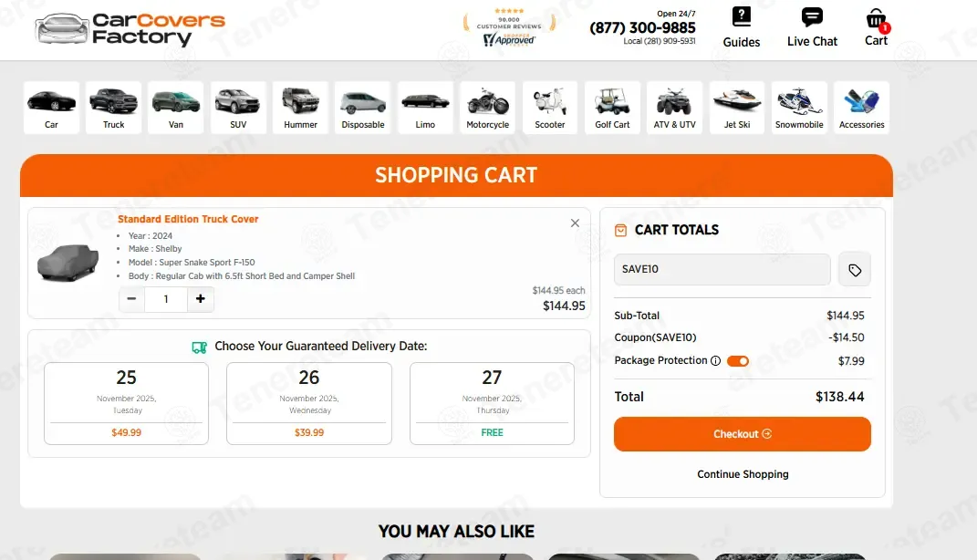Show Package Protection info icon
The image size is (977, 560).
[x=715, y=361]
